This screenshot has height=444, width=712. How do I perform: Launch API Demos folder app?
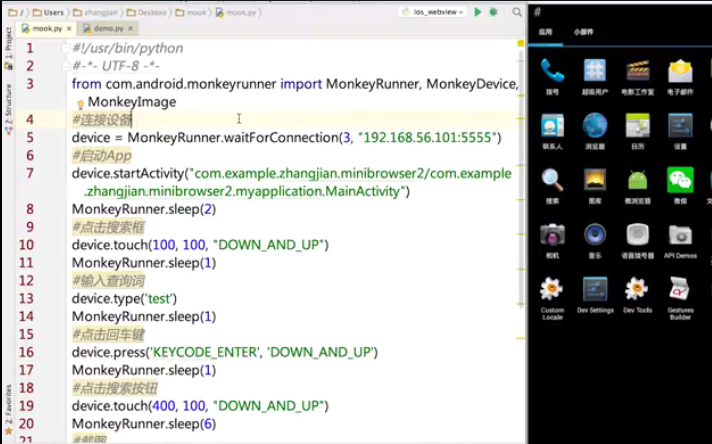tap(680, 235)
